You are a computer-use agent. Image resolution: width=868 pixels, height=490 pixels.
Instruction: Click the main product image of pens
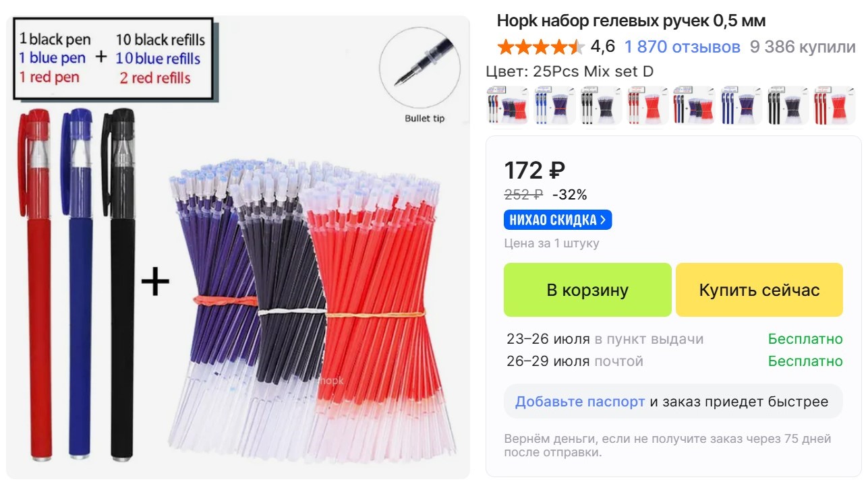[238, 247]
